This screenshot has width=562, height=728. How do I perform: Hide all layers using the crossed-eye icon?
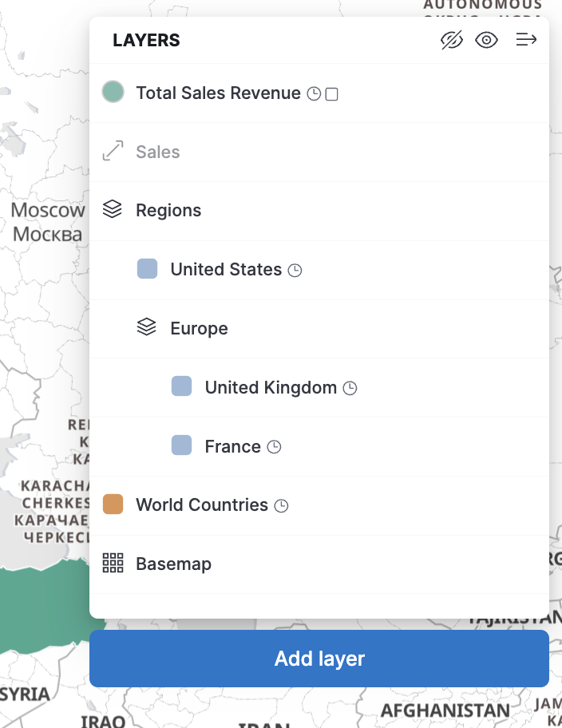452,39
